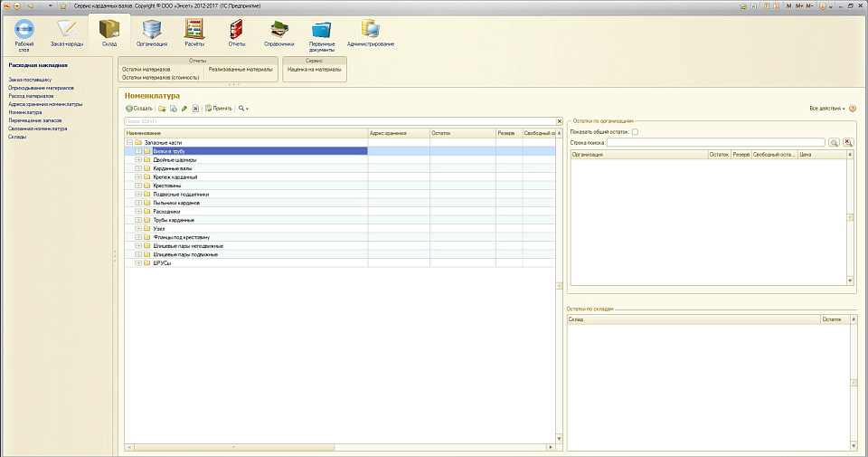868x457 pixels.
Task: Click the help question mark icon
Action: point(853,109)
